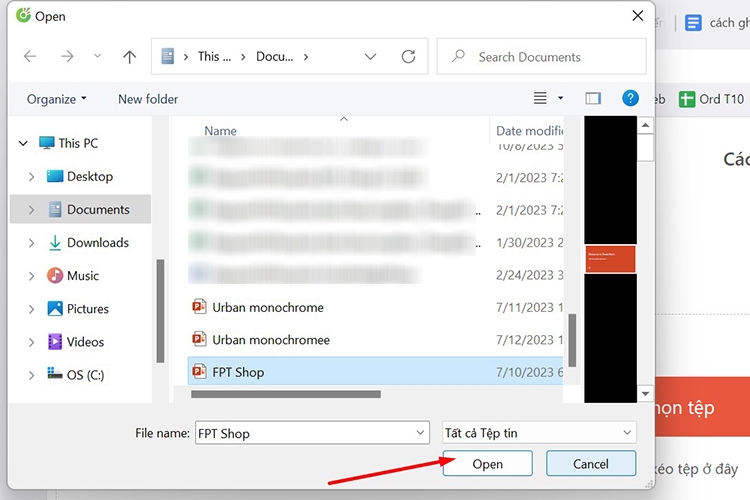The width and height of the screenshot is (750, 500).
Task: Click the Back navigation arrow
Action: pyautogui.click(x=30, y=56)
